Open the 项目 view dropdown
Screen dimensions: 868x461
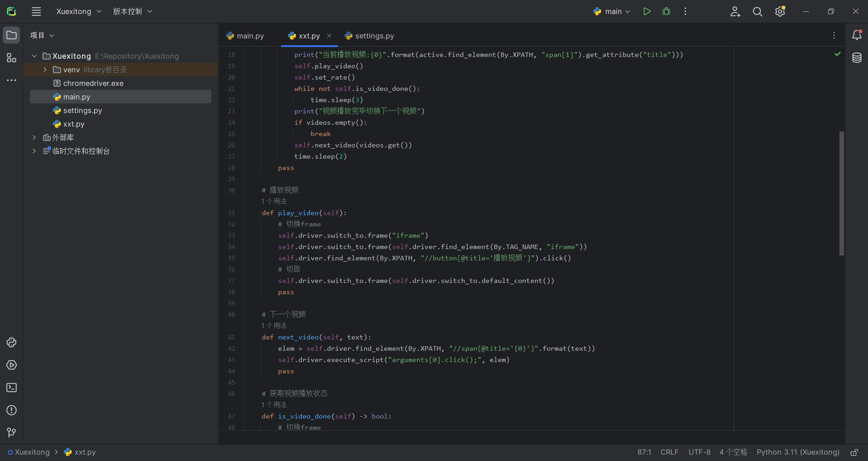click(42, 35)
